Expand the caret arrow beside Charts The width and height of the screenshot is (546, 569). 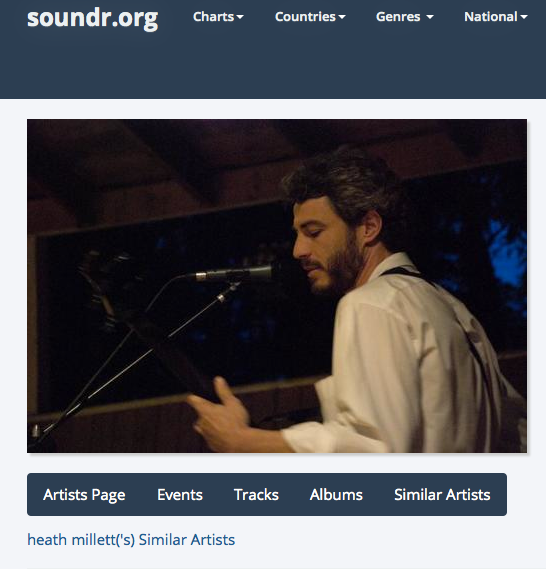pos(240,17)
